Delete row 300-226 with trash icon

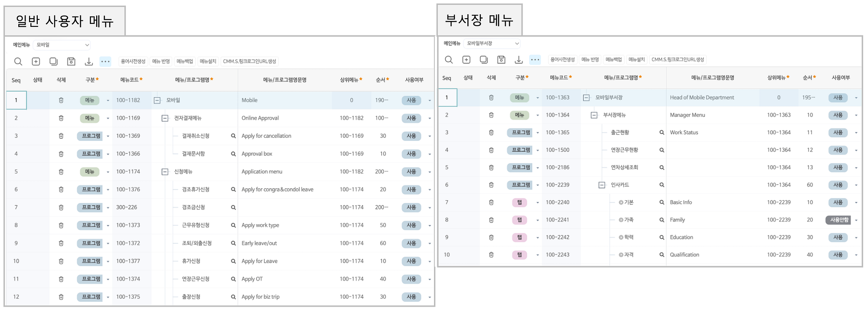[x=61, y=207]
